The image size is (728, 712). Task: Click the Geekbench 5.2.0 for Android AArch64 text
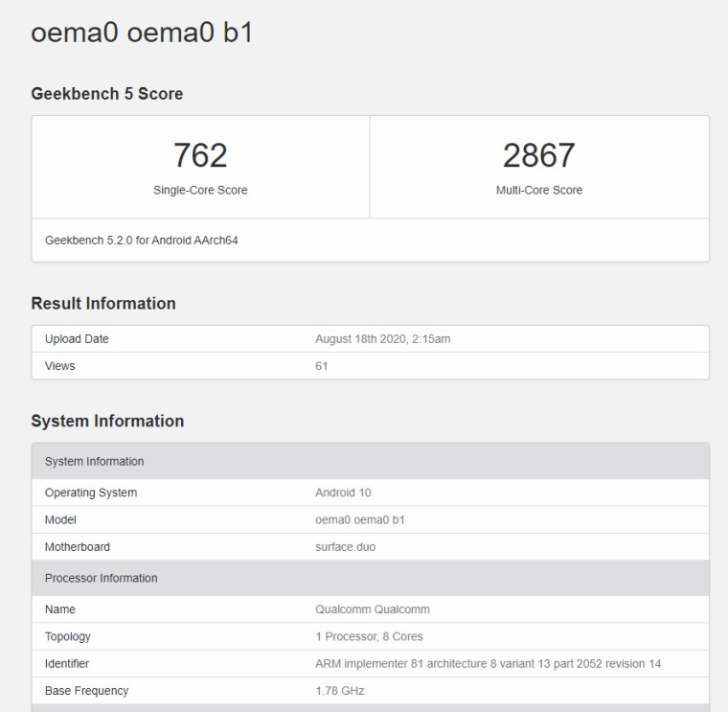(141, 241)
